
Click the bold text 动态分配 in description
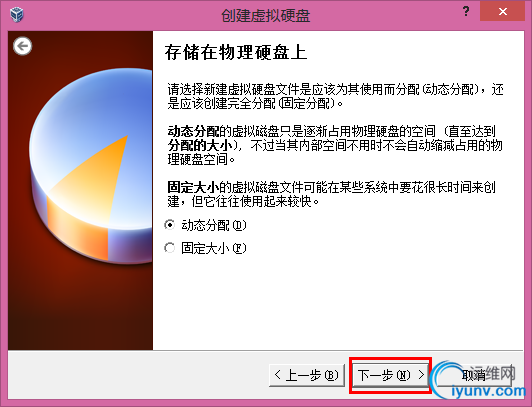tap(193, 131)
